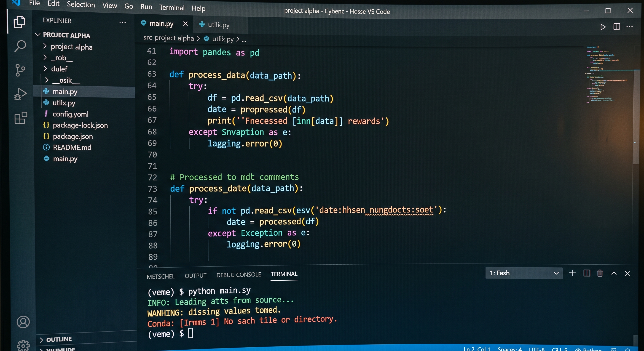Click the '# Processed to mdt comments' line
Image resolution: width=644 pixels, height=351 pixels.
coord(234,177)
